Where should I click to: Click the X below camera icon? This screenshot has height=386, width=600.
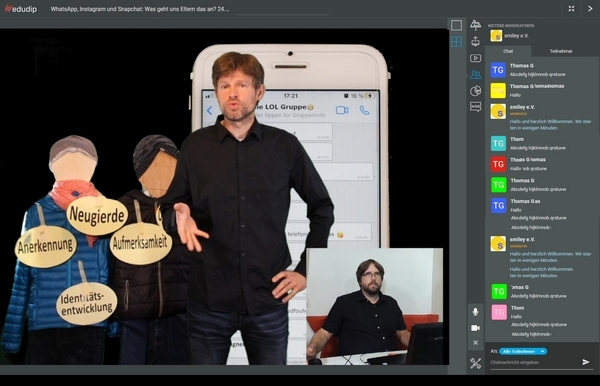[x=475, y=342]
